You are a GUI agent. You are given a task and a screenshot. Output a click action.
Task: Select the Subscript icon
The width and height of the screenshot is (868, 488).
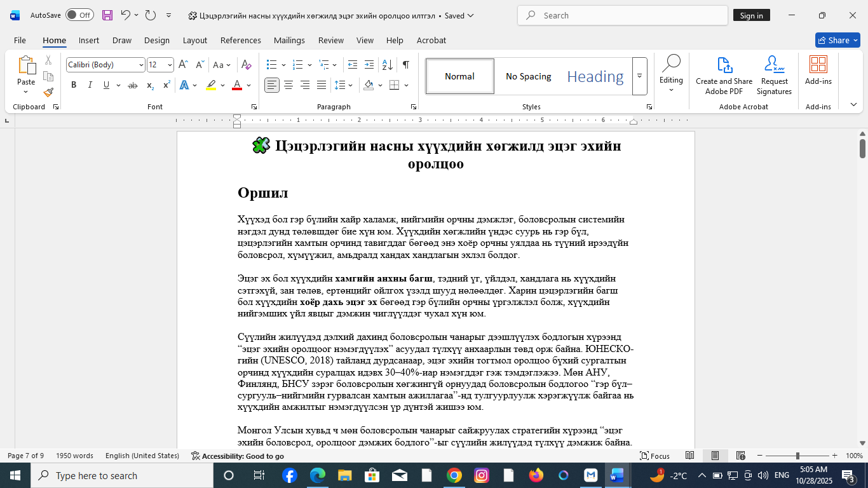pyautogui.click(x=151, y=85)
